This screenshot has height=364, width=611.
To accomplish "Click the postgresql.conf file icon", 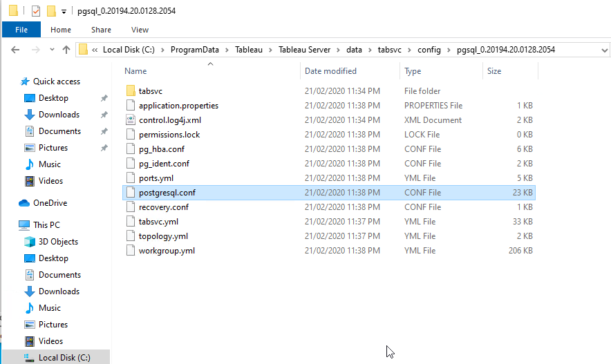I will pos(131,192).
